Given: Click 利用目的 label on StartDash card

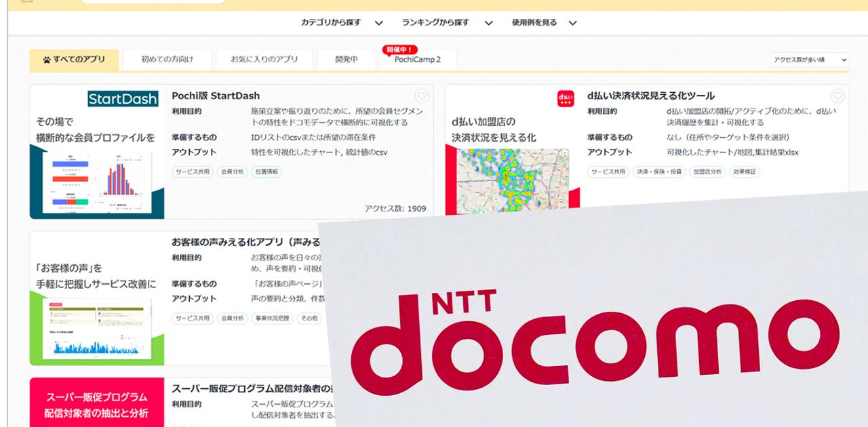Looking at the screenshot, I should coord(186,111).
